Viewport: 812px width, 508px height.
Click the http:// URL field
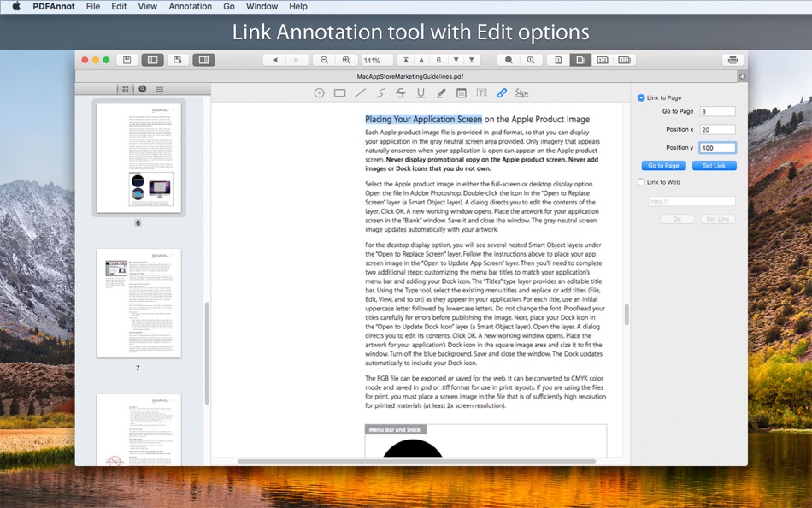(x=691, y=201)
